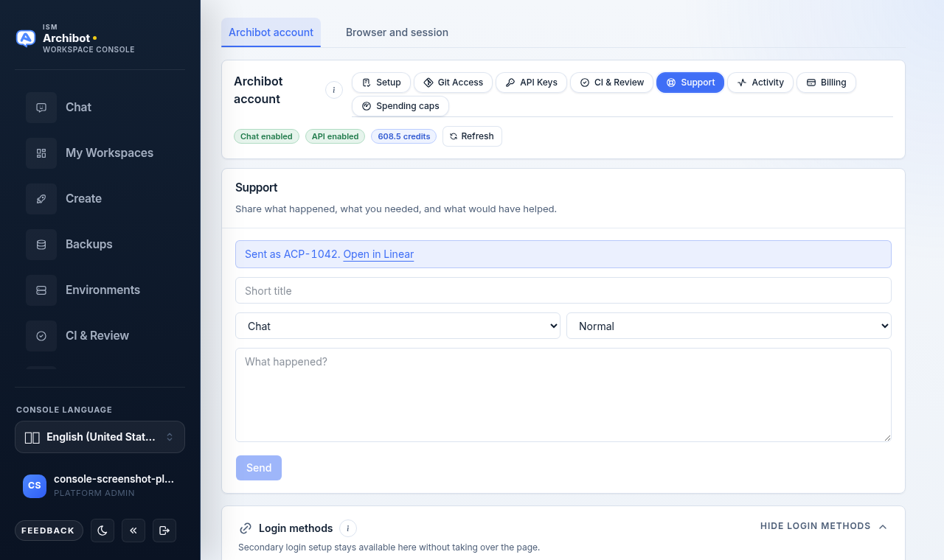
Task: Click the Create rocket icon
Action: point(41,199)
